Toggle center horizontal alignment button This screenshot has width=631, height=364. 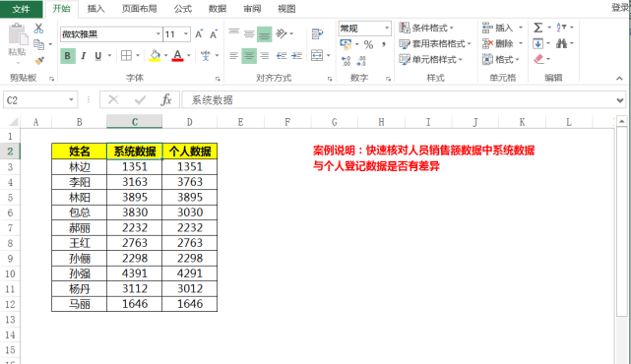(249, 56)
